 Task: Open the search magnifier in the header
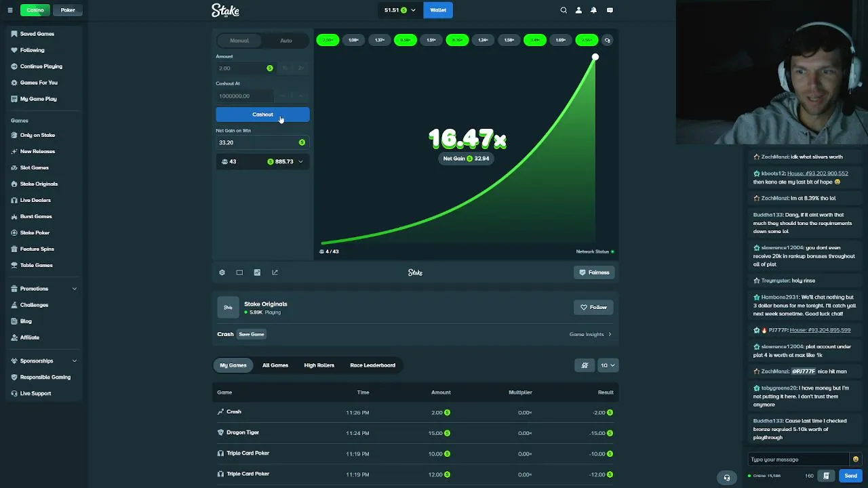pyautogui.click(x=564, y=10)
